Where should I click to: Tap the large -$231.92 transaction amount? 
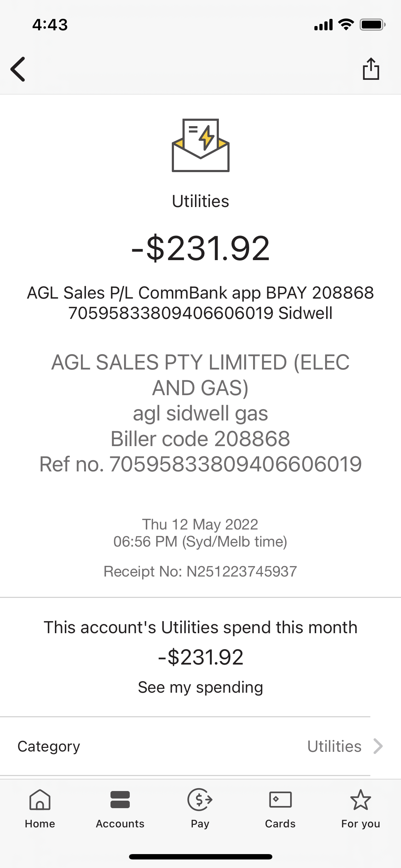[x=200, y=248]
